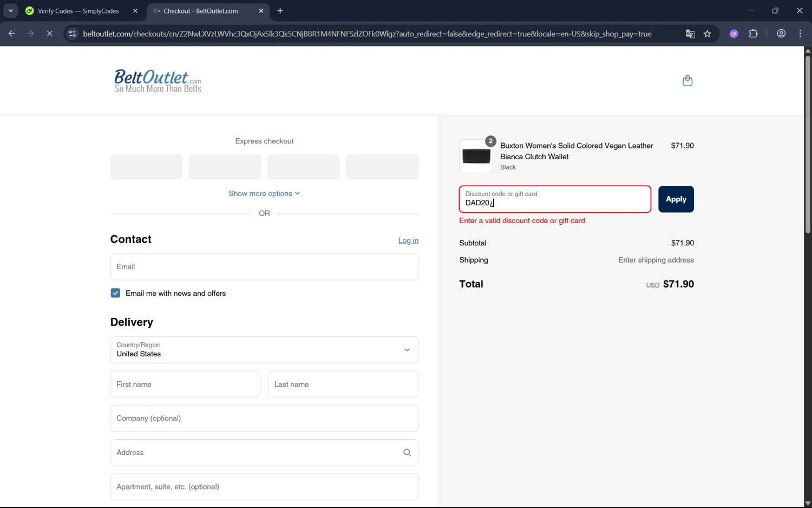Click the second express checkout placeholder button
The height and width of the screenshot is (508, 812).
(x=225, y=167)
